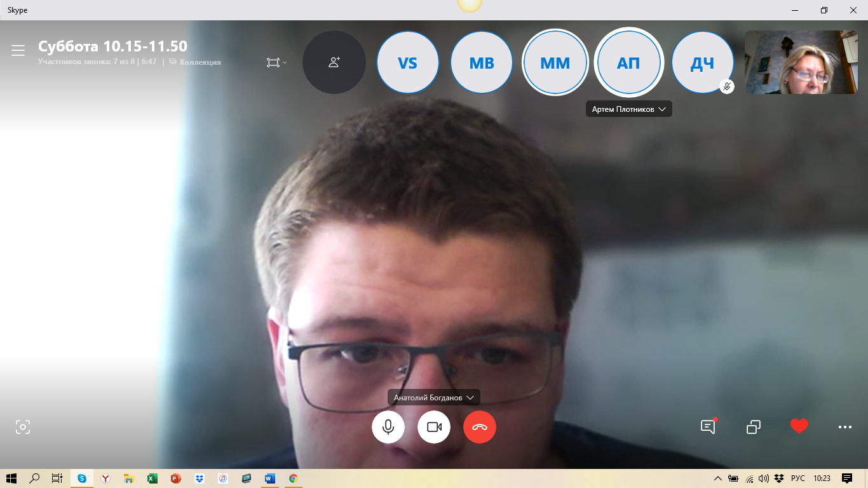Select the MB participant avatar

pos(481,63)
